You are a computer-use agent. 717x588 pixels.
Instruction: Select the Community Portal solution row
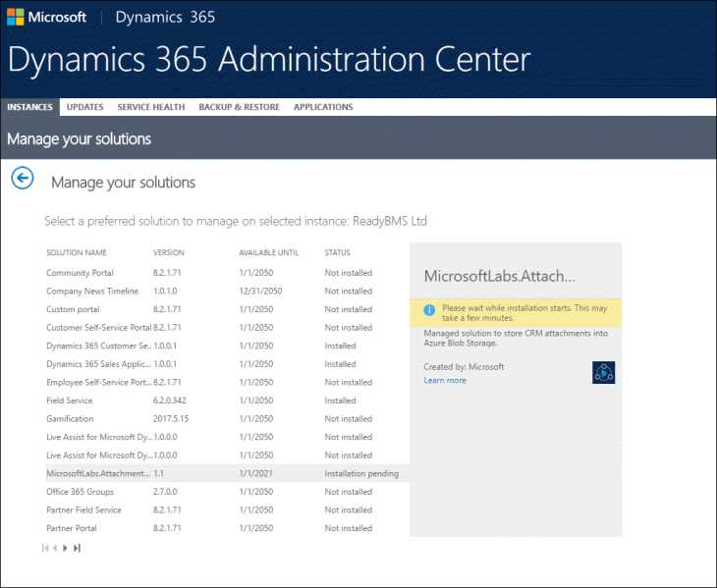[227, 273]
